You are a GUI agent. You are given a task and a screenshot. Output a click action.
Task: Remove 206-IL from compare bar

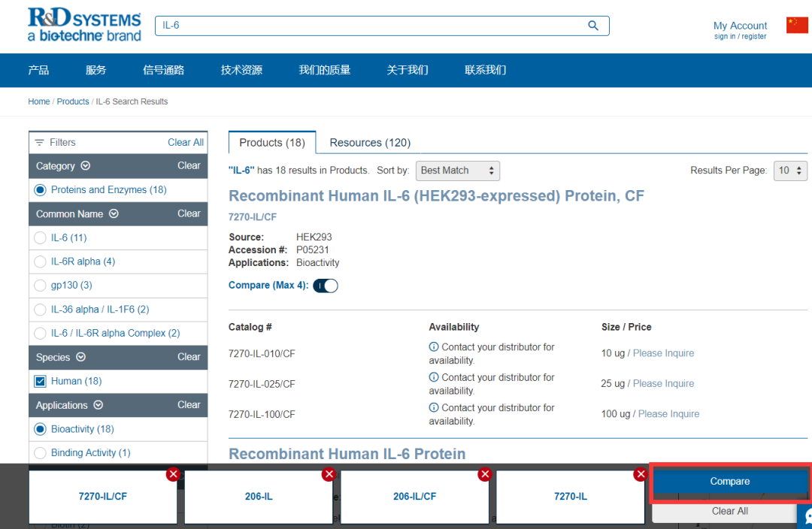[329, 474]
